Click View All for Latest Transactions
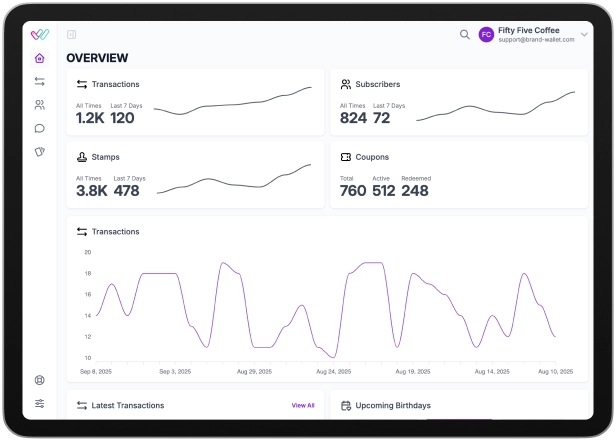Screen dimensions: 616x441 (302, 406)
